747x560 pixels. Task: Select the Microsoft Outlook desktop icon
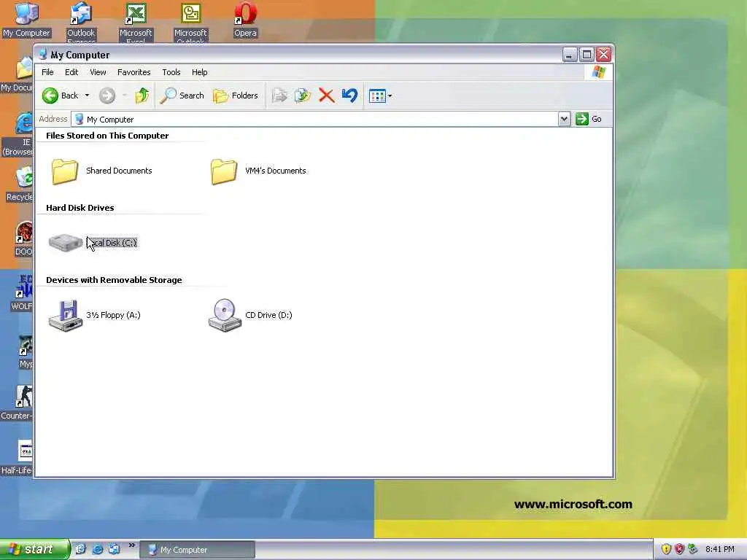point(190,21)
